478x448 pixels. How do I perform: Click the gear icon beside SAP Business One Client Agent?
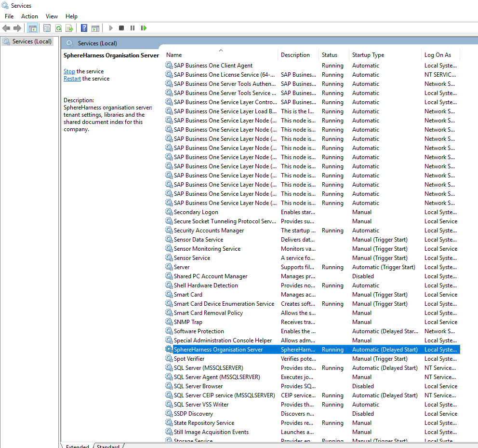pyautogui.click(x=169, y=65)
